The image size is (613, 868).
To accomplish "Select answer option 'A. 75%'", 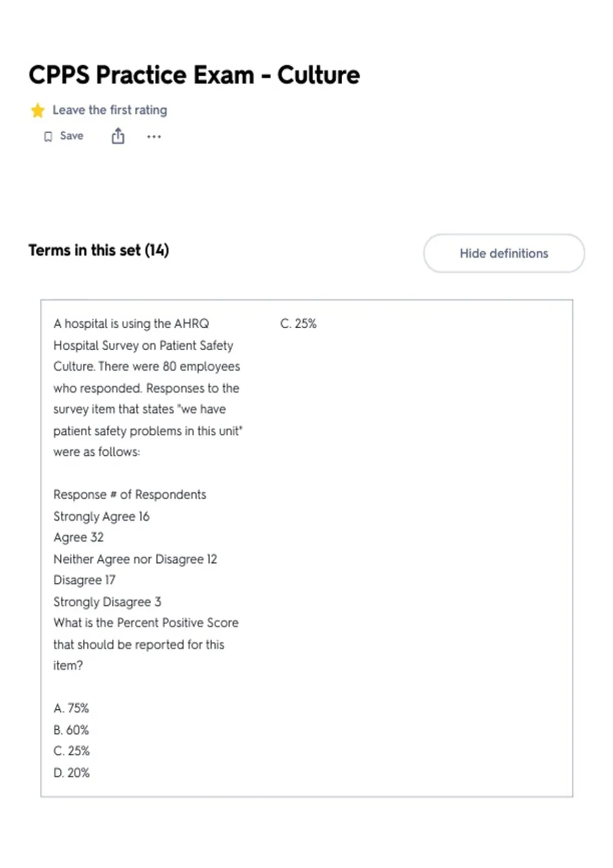I will click(71, 708).
